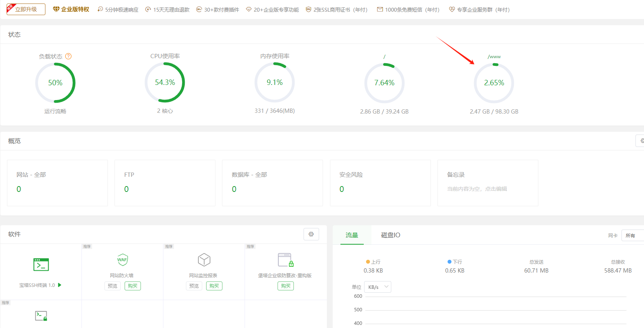Click the 负载状态 help question mark icon

pos(68,56)
